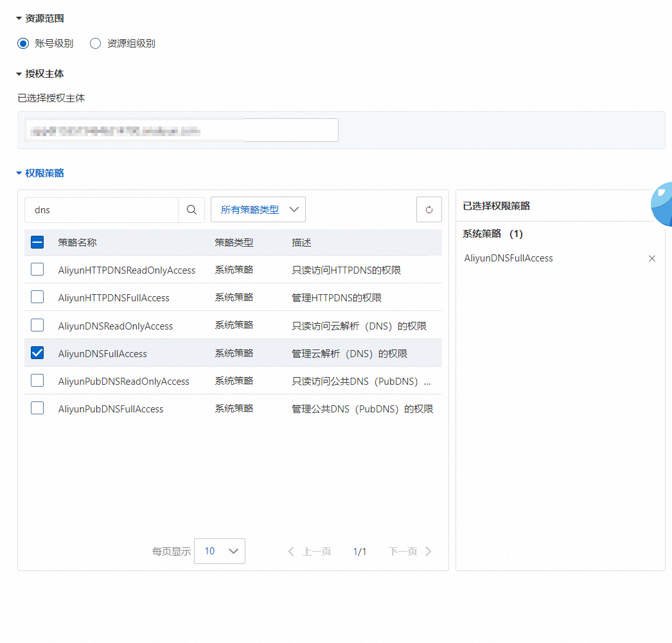Click description 只读访问HTTPDNS的权限

(x=346, y=270)
